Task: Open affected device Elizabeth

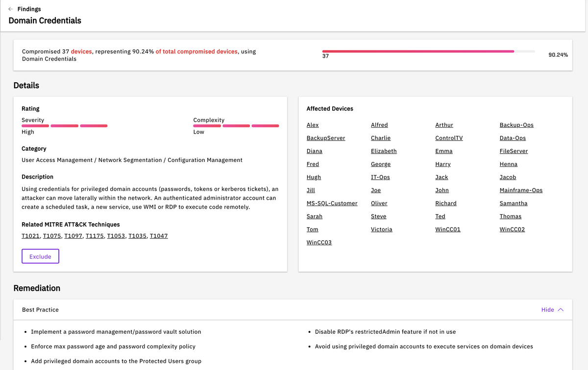Action: tap(384, 151)
